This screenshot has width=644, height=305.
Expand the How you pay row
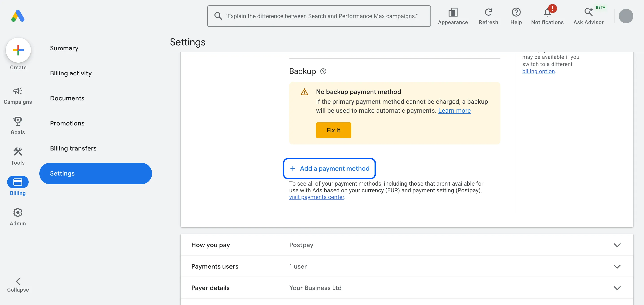(407, 245)
